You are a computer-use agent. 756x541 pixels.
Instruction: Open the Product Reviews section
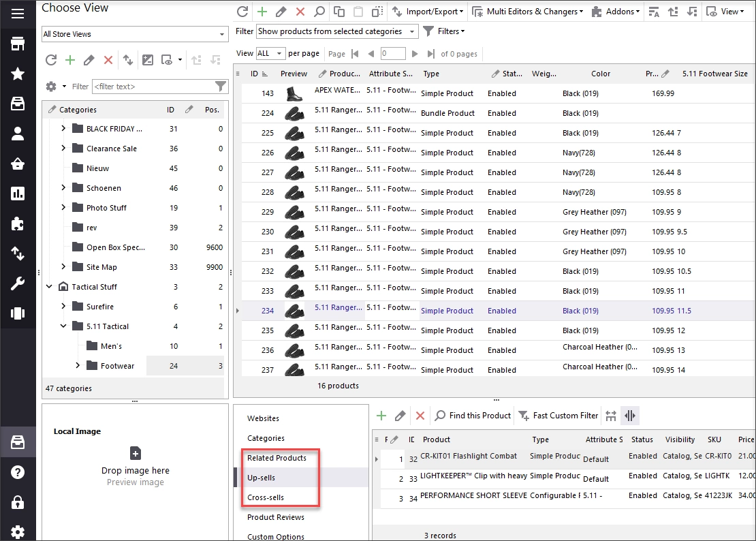coord(276,517)
